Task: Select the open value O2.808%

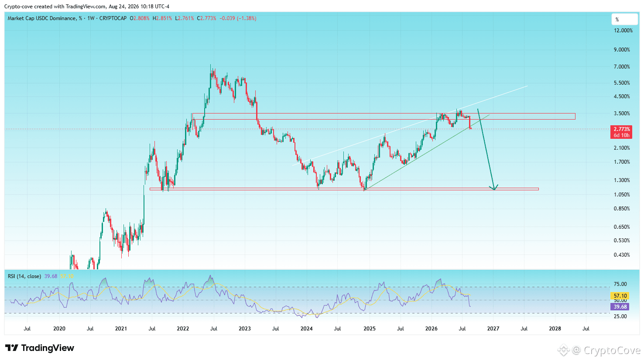Action: click(140, 18)
